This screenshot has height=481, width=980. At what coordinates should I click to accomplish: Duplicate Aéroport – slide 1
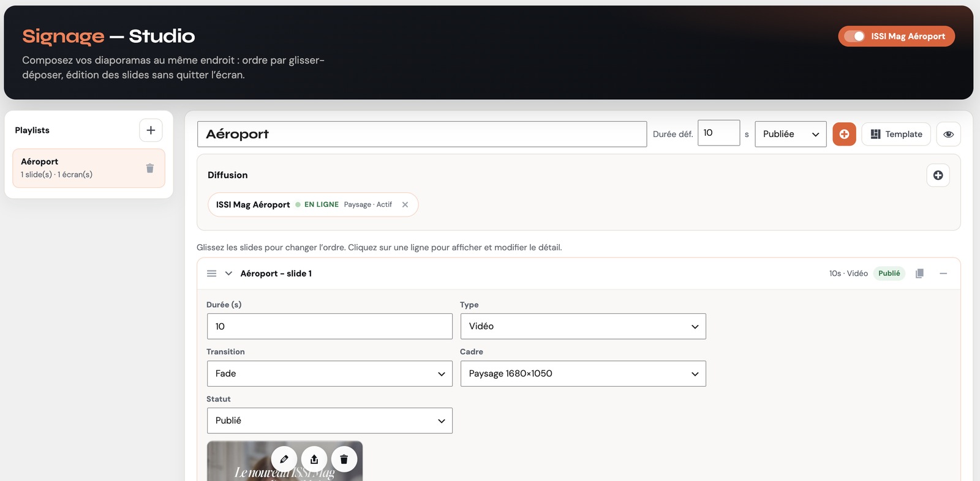(x=919, y=274)
